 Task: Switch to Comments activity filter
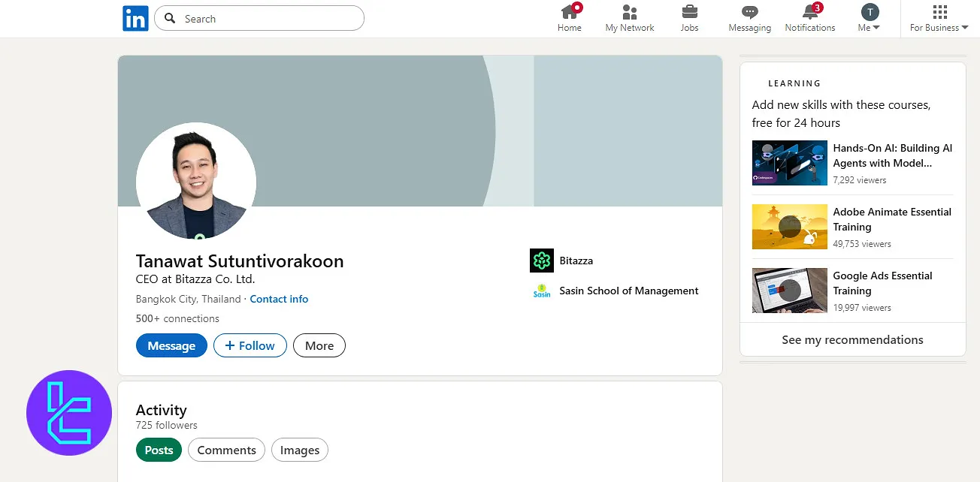(x=226, y=450)
